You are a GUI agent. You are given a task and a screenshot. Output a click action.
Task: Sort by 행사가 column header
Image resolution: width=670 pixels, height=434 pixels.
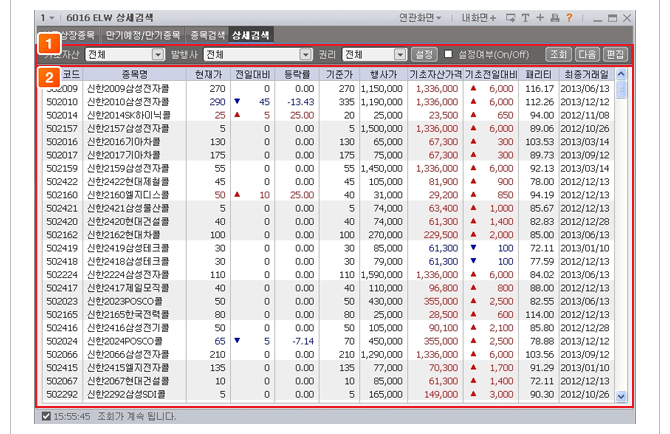(x=383, y=75)
